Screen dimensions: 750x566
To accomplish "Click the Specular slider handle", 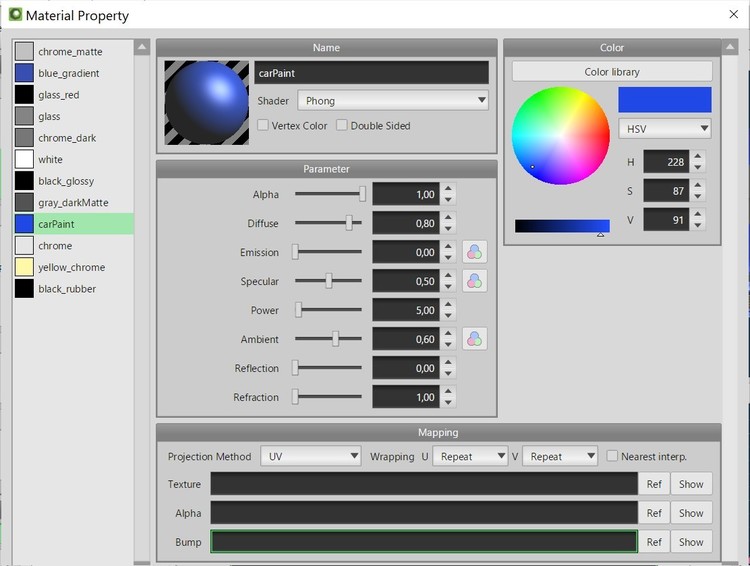I will [329, 280].
